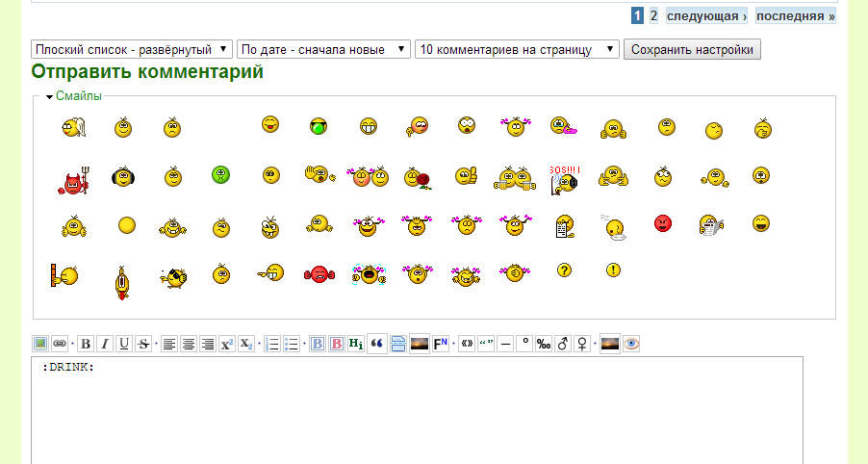Insert the crying girl smiley with tears
868x464 pixels.
pyautogui.click(x=369, y=274)
